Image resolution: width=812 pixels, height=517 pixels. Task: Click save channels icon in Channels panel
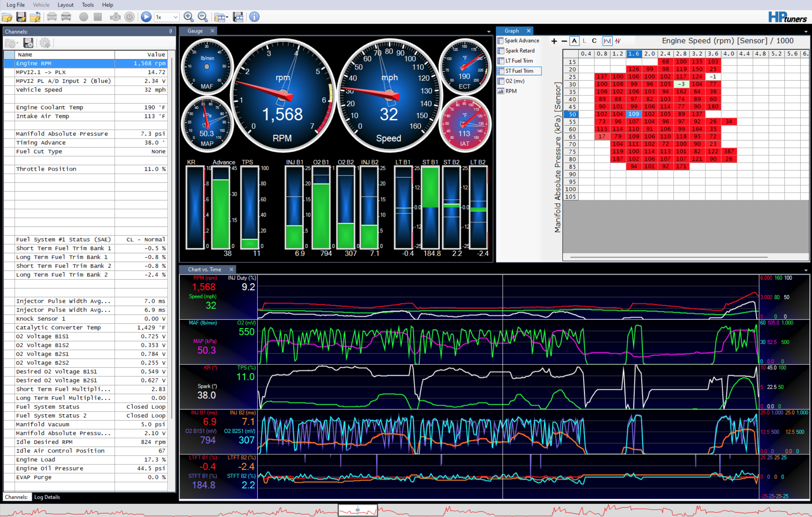tap(28, 43)
